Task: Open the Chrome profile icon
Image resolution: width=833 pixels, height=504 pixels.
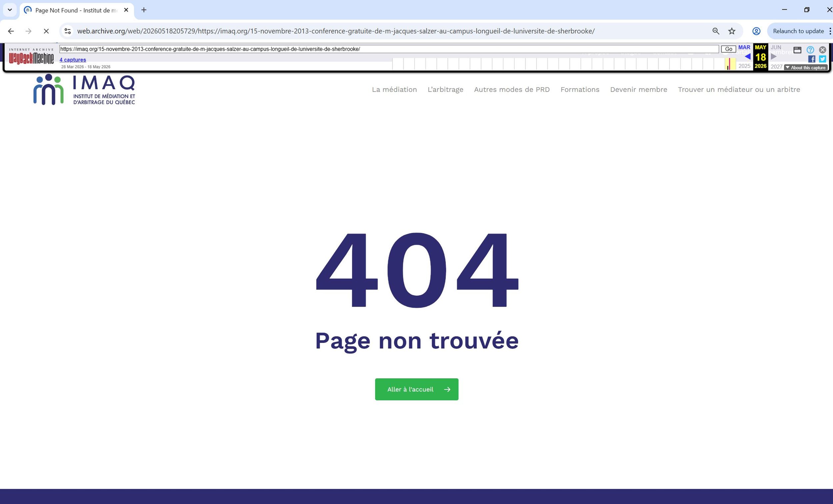Action: (756, 31)
